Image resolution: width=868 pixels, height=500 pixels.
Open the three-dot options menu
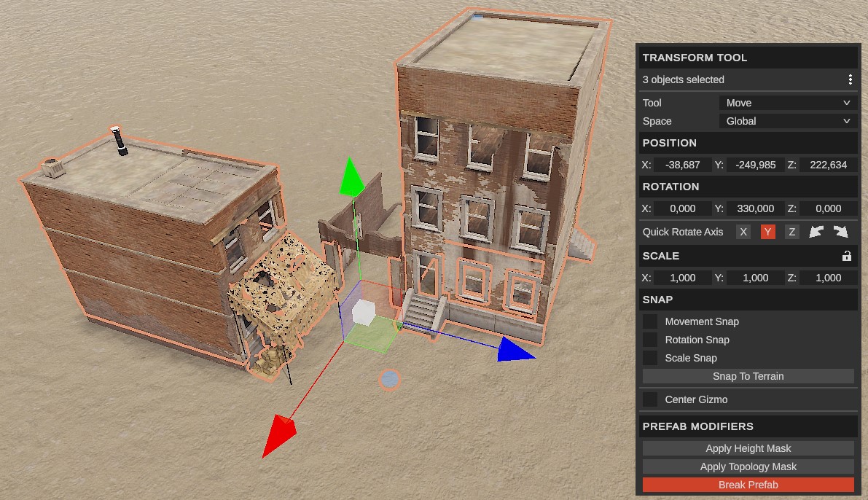click(850, 79)
